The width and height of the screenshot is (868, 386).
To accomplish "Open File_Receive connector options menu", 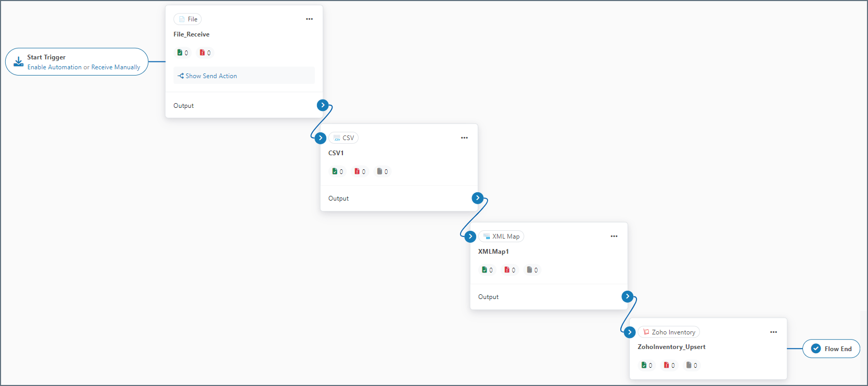I will pyautogui.click(x=310, y=19).
